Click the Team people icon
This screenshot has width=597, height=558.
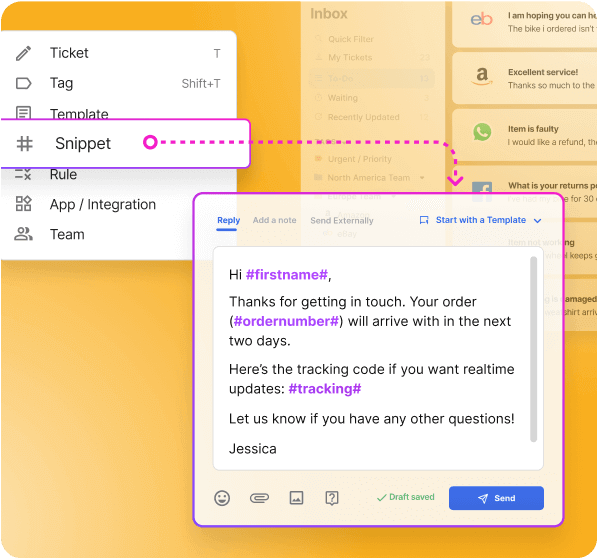coord(24,234)
